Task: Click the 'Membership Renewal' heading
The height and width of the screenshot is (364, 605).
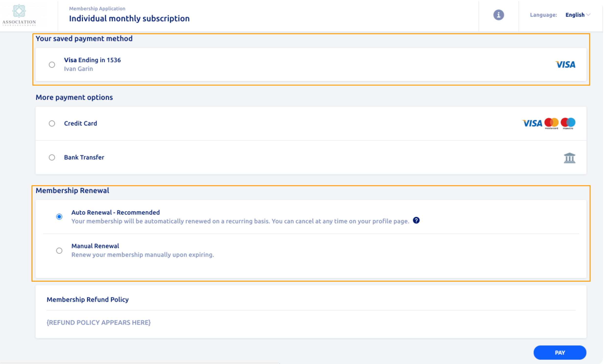Action: (72, 191)
